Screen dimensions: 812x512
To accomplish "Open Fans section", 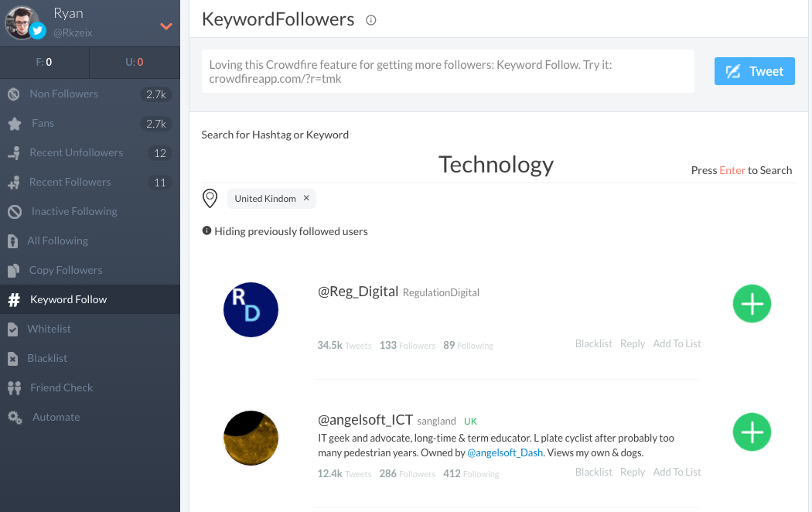I will point(90,123).
